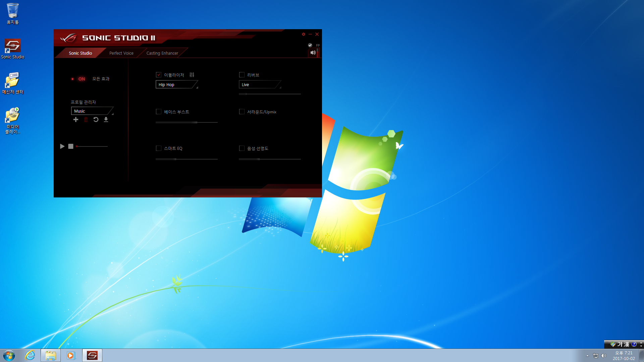The image size is (644, 362).
Task: Delete profile with red trash icon
Action: 86,120
